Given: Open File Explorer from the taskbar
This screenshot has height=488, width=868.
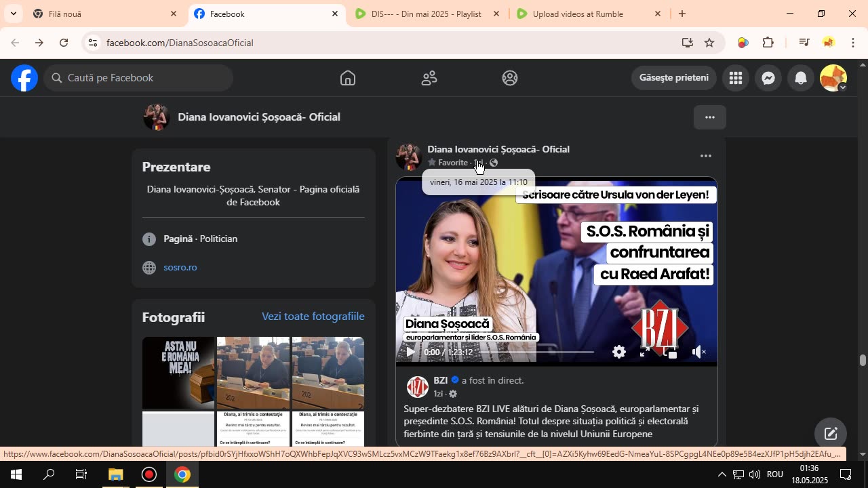Looking at the screenshot, I should [x=116, y=474].
